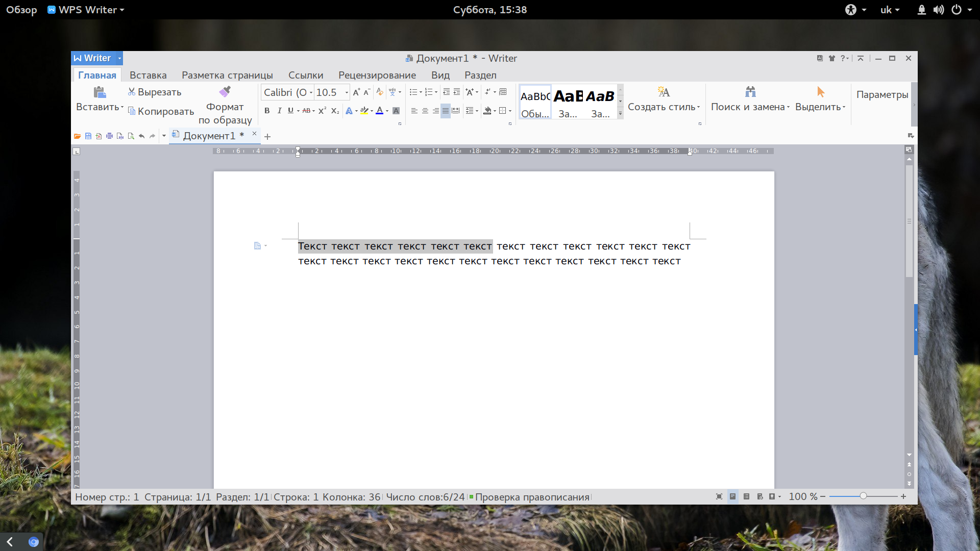Open the Разметка страницы tab

(x=227, y=75)
